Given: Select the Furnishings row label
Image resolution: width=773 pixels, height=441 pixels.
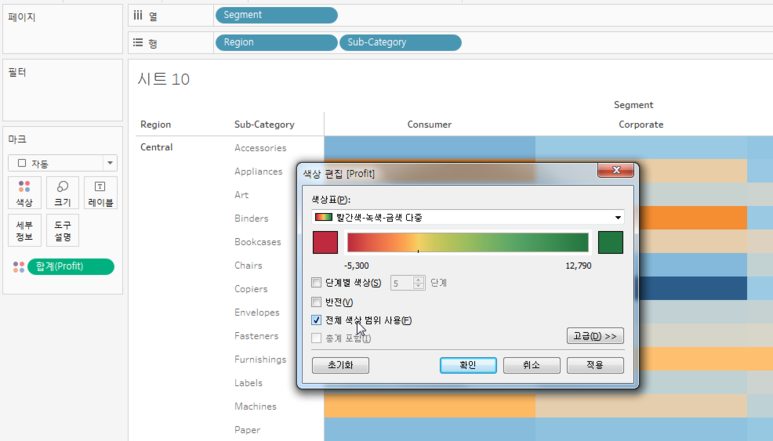Looking at the screenshot, I should coord(260,359).
